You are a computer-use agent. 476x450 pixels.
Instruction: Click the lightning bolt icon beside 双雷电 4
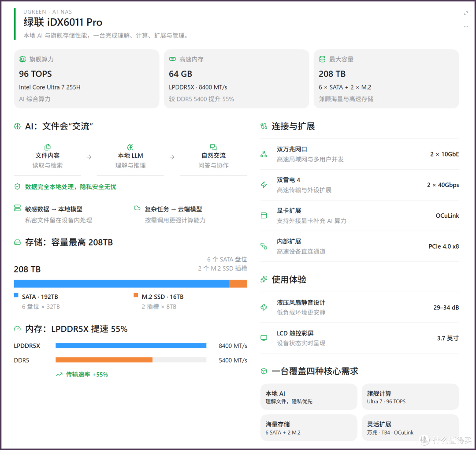coord(264,185)
